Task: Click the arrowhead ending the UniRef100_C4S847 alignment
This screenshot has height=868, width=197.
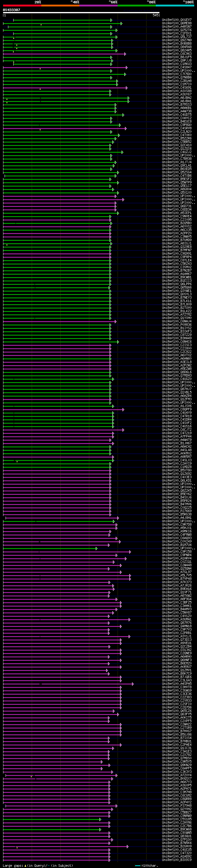Action: [x=127, y=67]
